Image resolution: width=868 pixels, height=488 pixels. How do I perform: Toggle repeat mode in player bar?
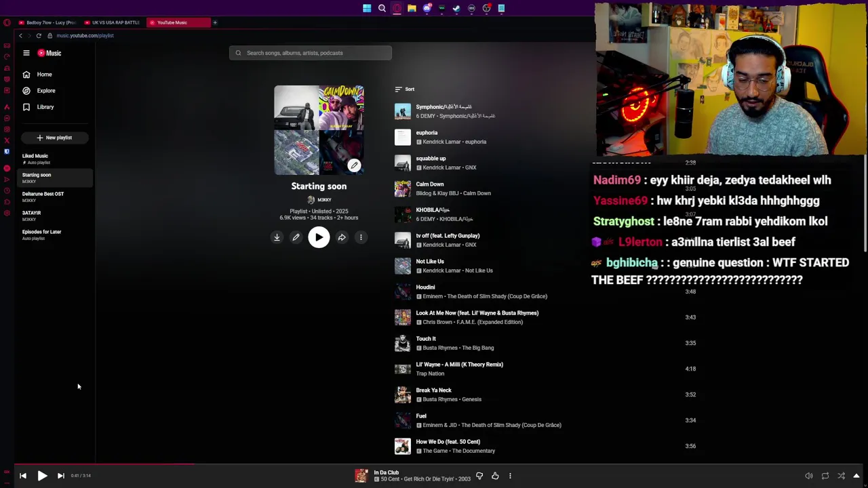825,476
